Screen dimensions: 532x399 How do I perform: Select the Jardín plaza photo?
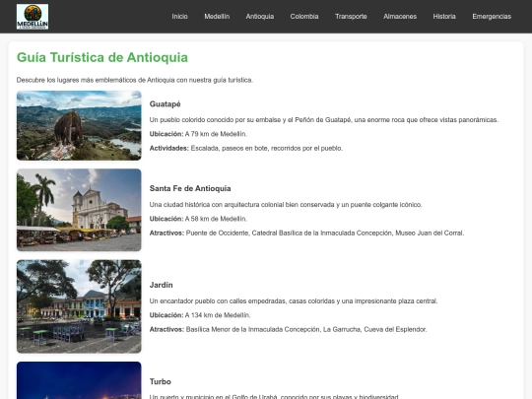tap(79, 306)
